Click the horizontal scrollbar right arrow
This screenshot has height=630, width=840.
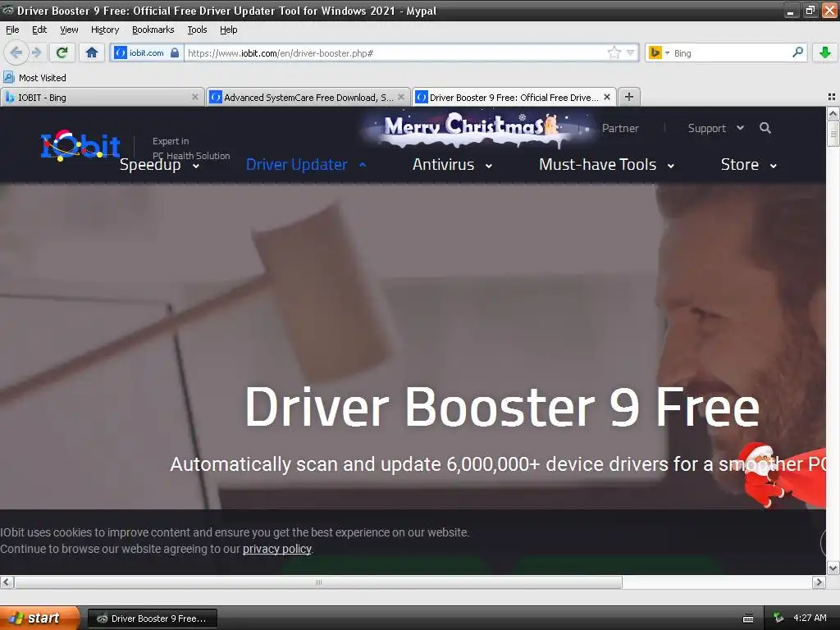pyautogui.click(x=819, y=582)
